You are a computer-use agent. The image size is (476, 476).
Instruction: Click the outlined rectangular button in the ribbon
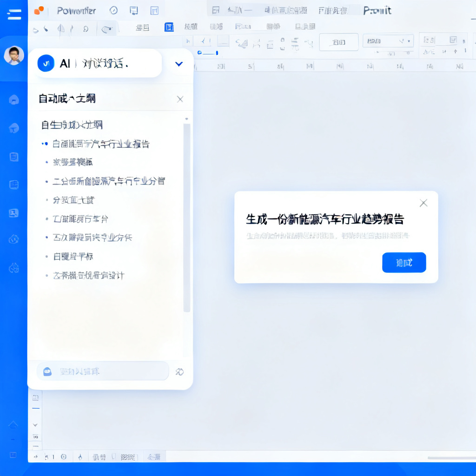(x=339, y=42)
